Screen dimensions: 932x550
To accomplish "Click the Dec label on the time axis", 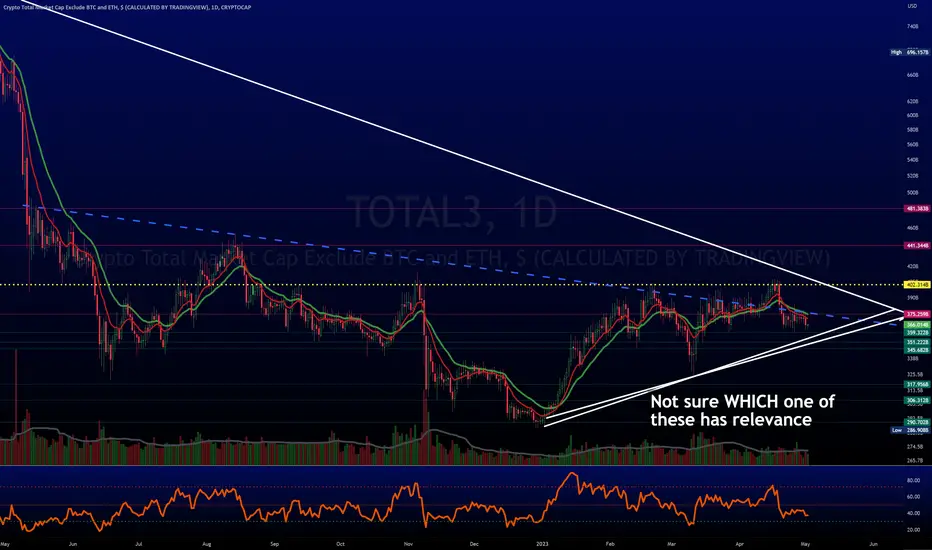I will pos(474,543).
